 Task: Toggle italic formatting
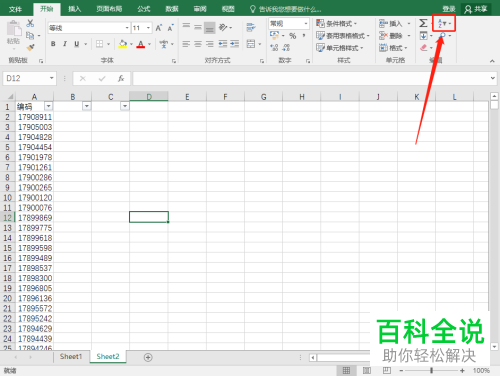click(x=65, y=44)
